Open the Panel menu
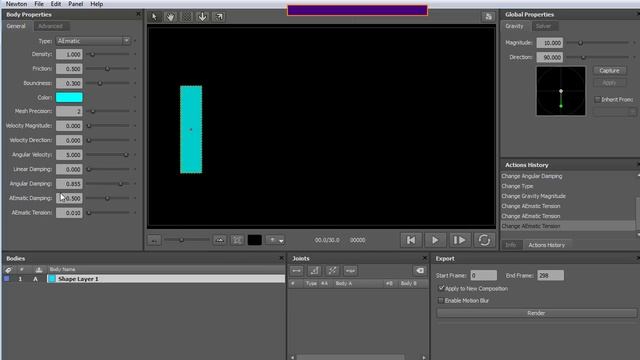Viewport: 640px width, 360px height. (76, 4)
